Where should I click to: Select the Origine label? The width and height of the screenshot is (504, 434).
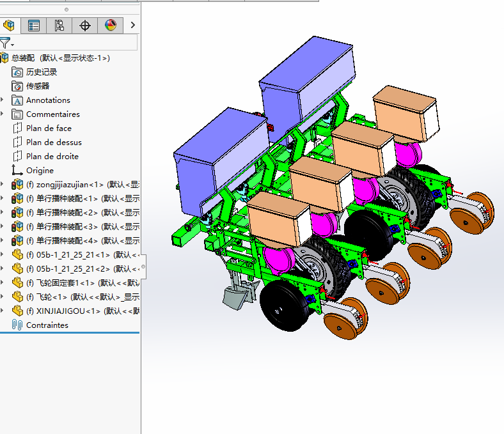(40, 171)
